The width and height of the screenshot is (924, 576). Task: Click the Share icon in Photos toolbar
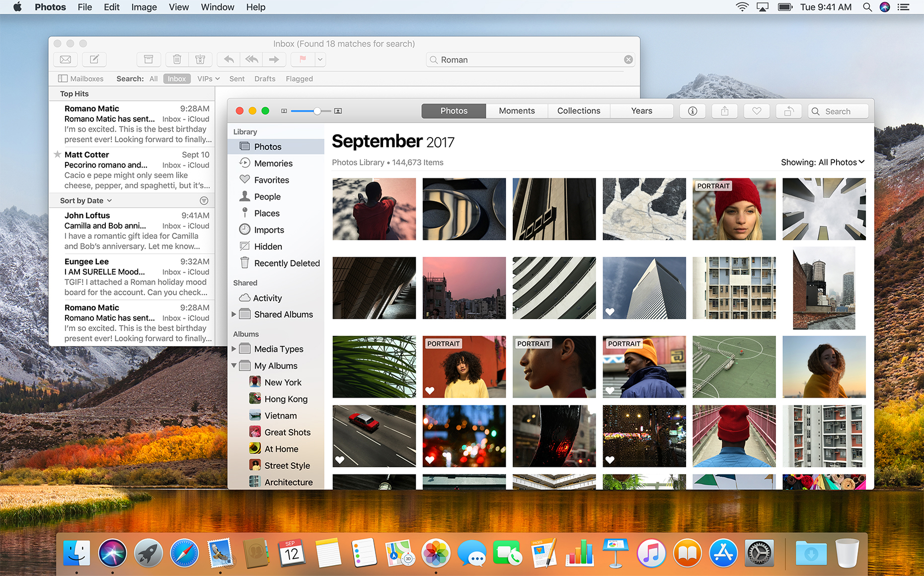(x=725, y=111)
